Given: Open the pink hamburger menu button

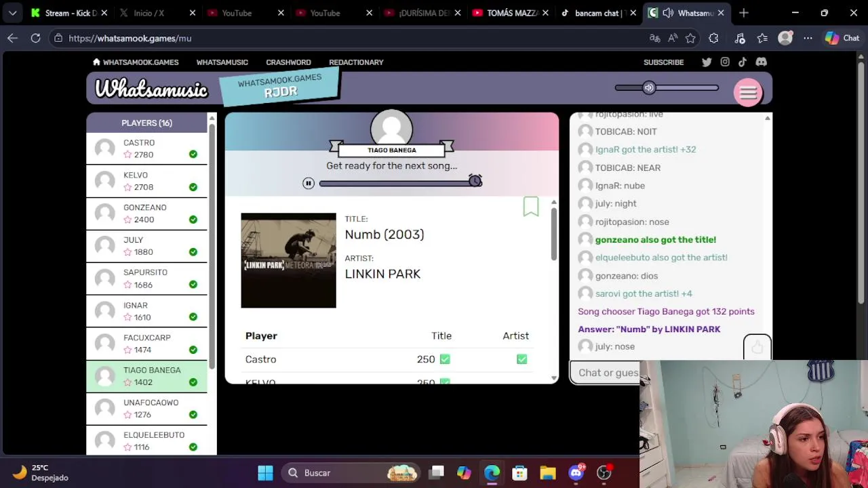Looking at the screenshot, I should coord(748,93).
